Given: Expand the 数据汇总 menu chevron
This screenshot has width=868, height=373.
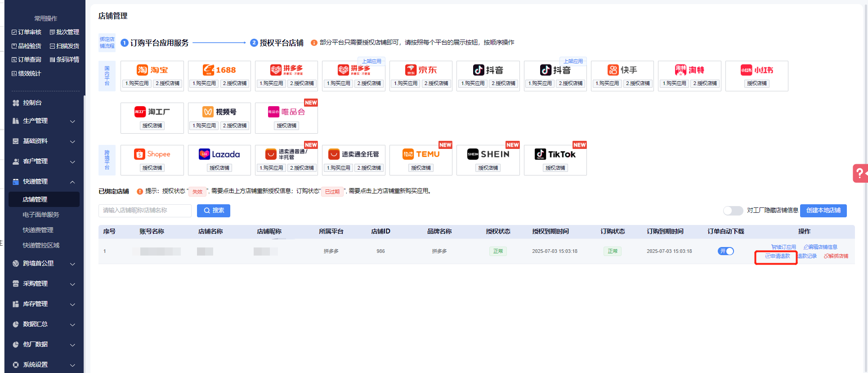Looking at the screenshot, I should click(72, 324).
